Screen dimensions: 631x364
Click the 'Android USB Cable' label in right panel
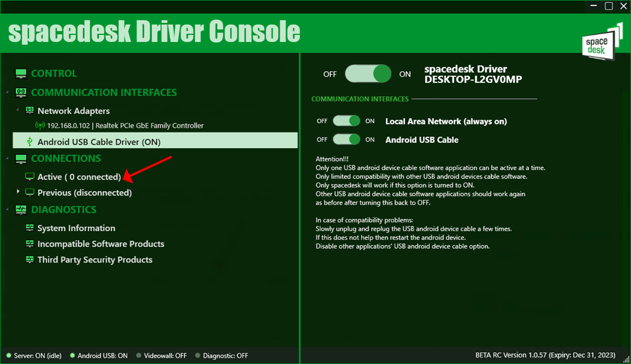[421, 140]
